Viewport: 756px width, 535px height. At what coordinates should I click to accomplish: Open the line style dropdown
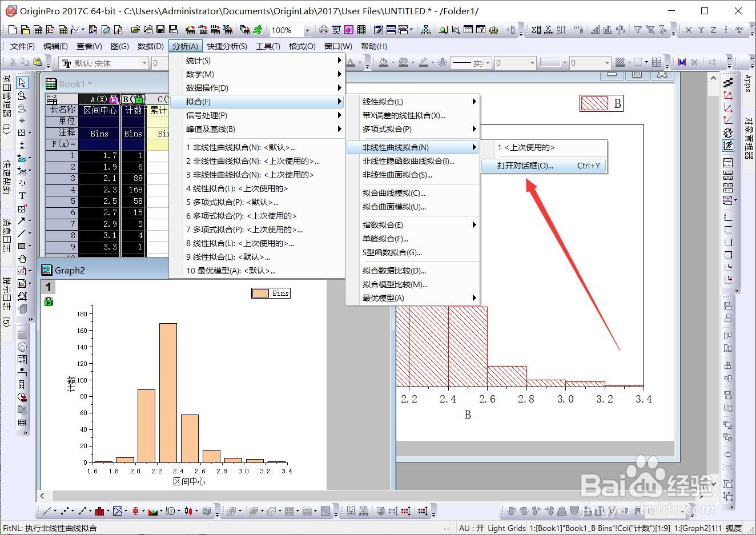coord(486,63)
